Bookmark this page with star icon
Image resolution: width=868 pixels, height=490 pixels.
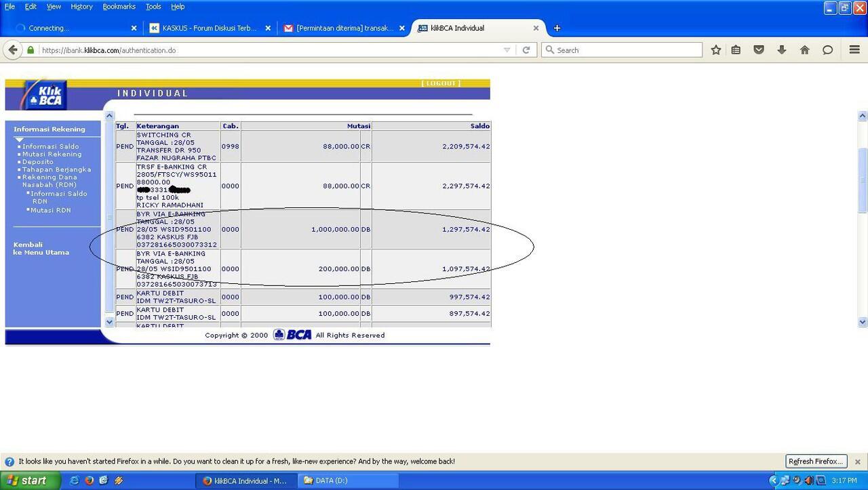click(715, 50)
